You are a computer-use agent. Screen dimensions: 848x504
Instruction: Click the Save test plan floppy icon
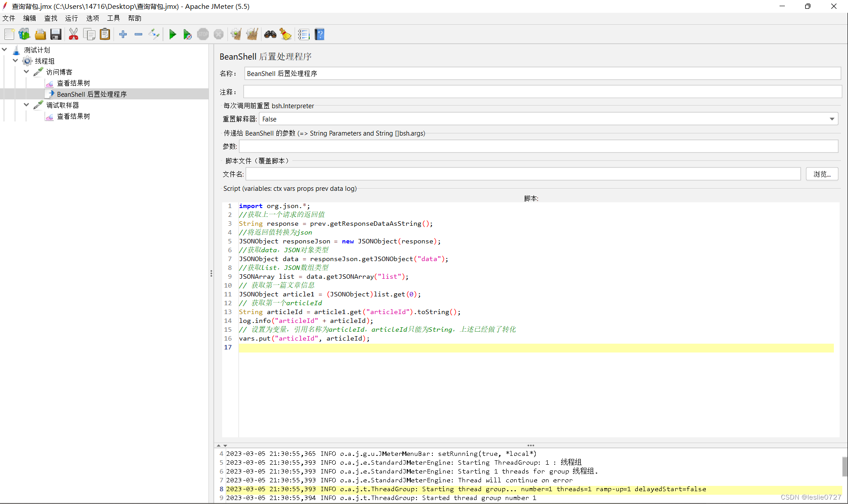click(x=56, y=34)
